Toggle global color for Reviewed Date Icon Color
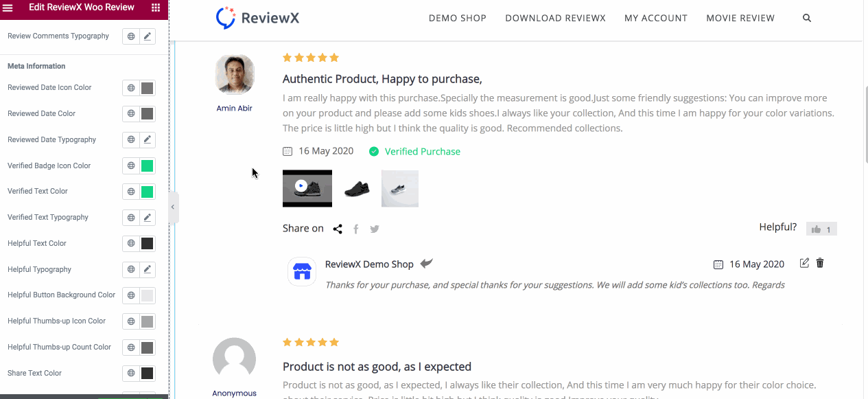The width and height of the screenshot is (868, 399). point(130,87)
